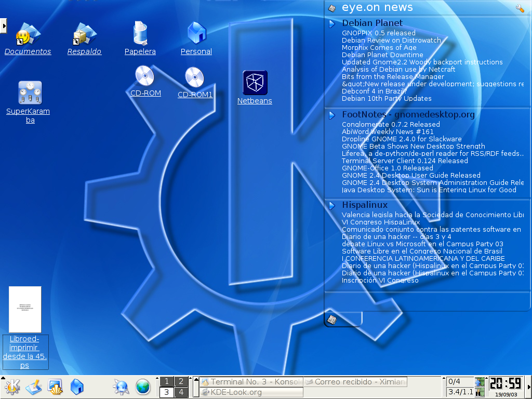Collapse the Hispalinux feed arrow
Viewport: 532px width, 399px height.
[x=332, y=206]
